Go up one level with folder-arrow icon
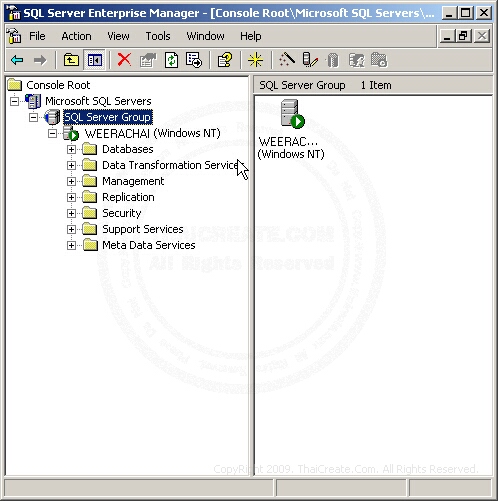Screen dimensions: 498x501 pos(71,60)
